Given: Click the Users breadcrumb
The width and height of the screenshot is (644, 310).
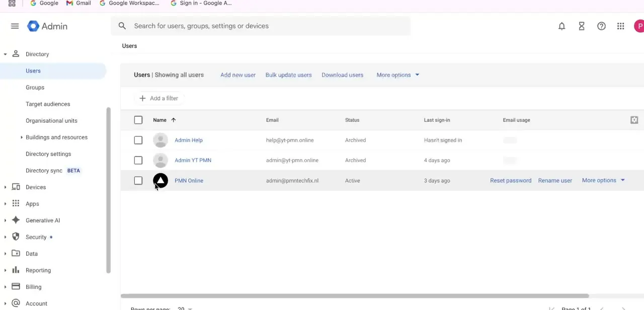Looking at the screenshot, I should [129, 46].
